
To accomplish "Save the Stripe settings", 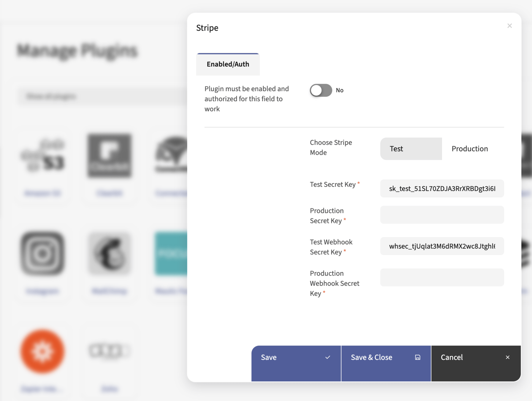I will click(x=296, y=363).
